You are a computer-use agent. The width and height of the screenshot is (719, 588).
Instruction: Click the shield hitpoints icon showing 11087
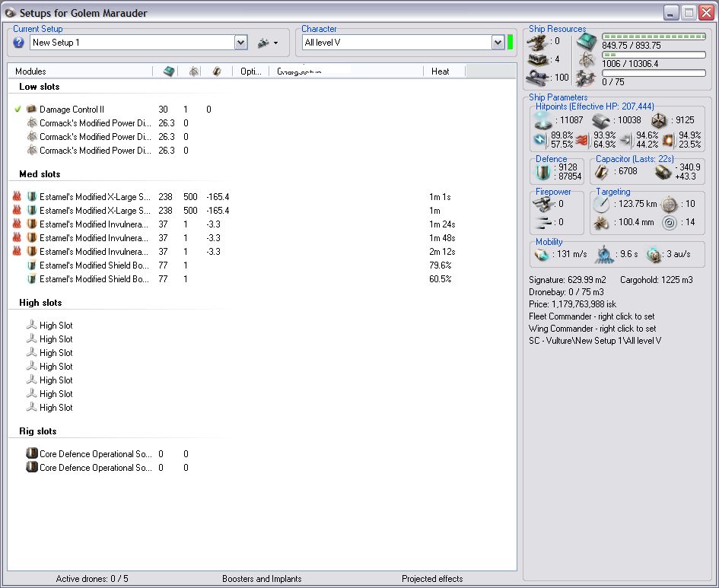(543, 120)
